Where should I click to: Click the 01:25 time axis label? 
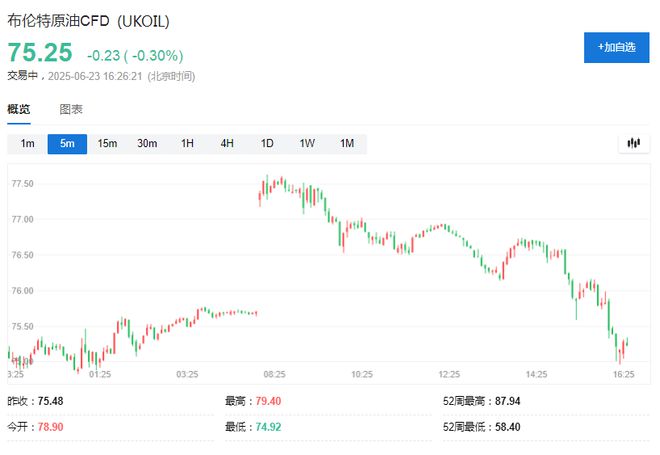tap(100, 374)
